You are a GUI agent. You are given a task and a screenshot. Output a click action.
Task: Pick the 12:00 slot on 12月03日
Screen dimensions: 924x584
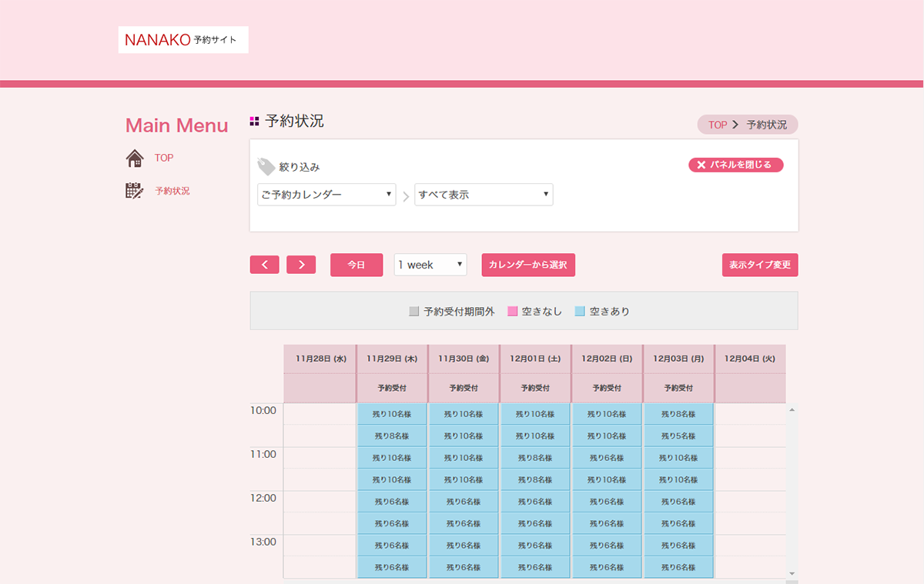pos(678,502)
